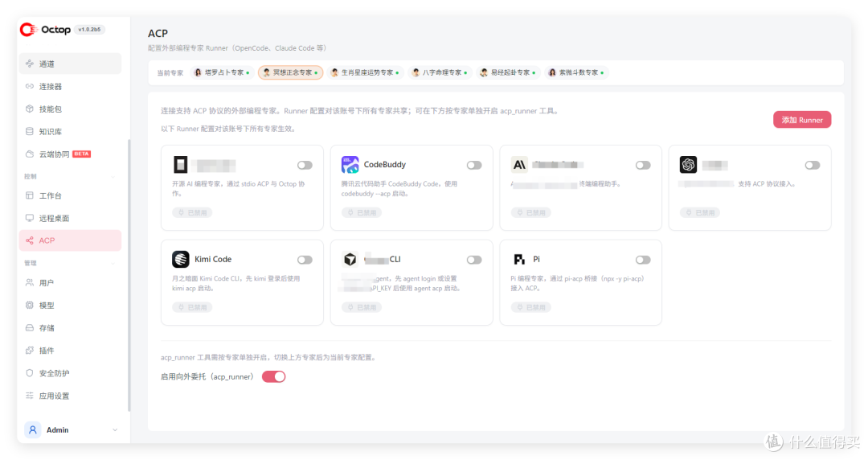Expand the Admin account menu
The height and width of the screenshot is (460, 868).
(115, 430)
